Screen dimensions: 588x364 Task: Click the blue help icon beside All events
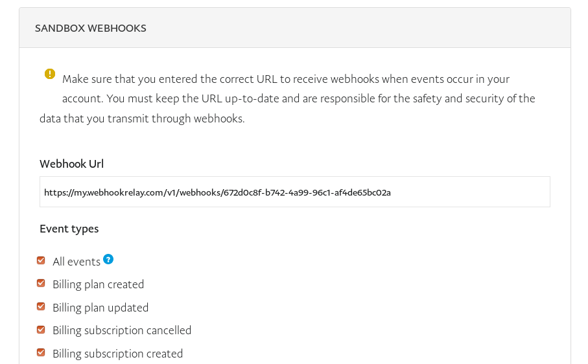[x=108, y=259]
